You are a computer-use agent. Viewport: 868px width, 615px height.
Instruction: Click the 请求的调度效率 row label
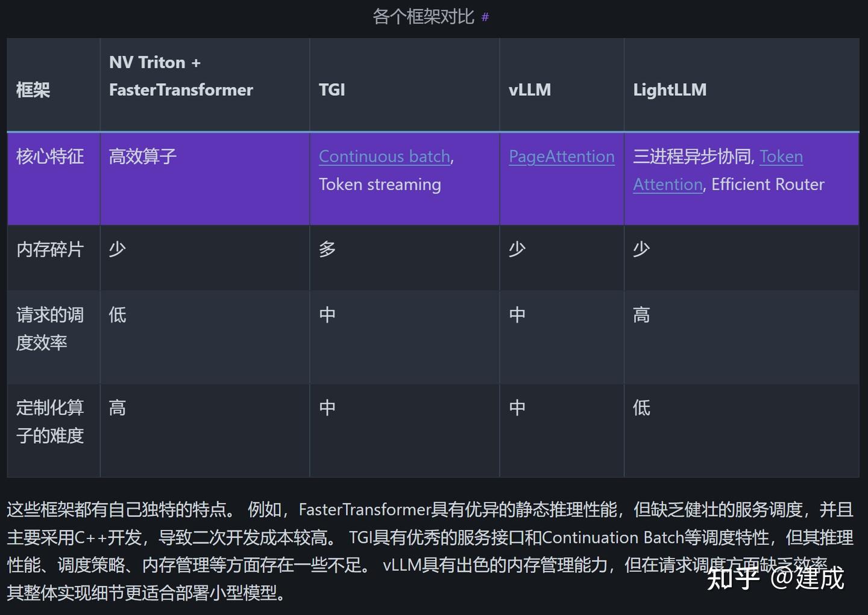(49, 329)
